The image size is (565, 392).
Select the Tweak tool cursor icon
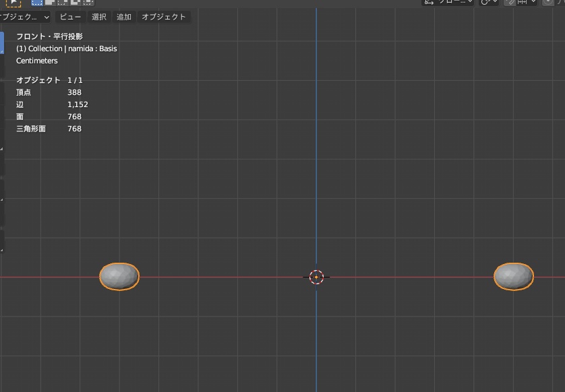[14, 4]
